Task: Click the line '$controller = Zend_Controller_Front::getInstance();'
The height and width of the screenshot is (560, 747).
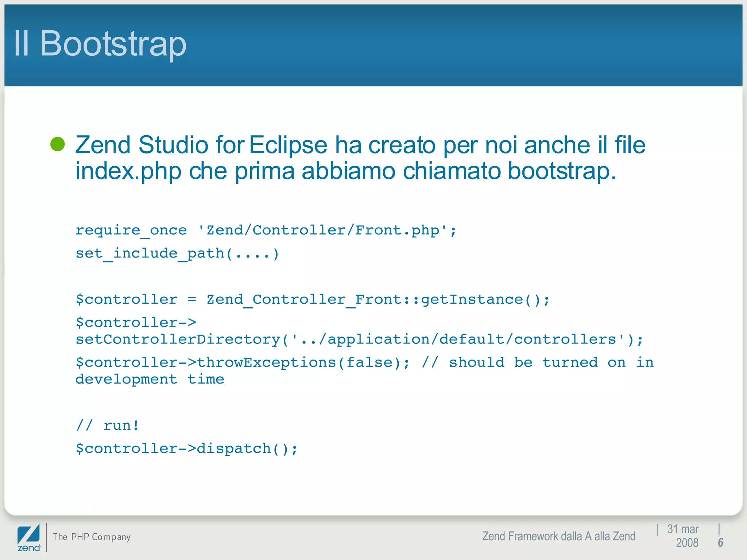Action: [x=313, y=300]
